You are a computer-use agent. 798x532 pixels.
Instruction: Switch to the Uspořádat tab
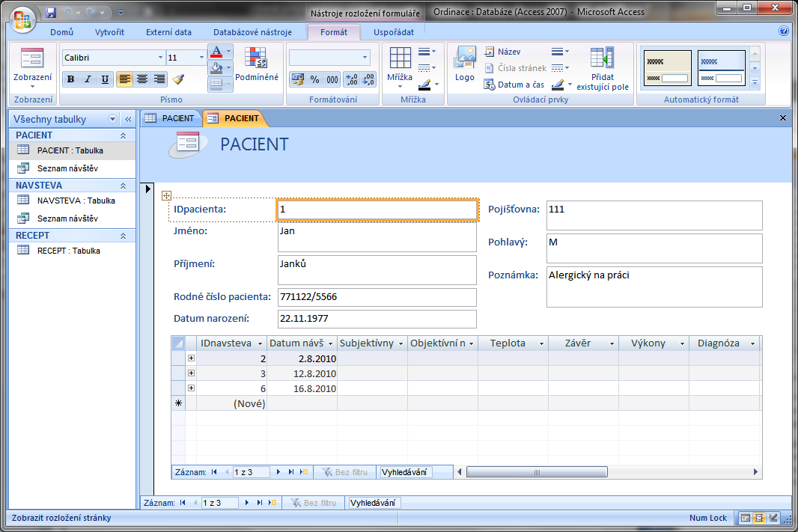coord(394,32)
